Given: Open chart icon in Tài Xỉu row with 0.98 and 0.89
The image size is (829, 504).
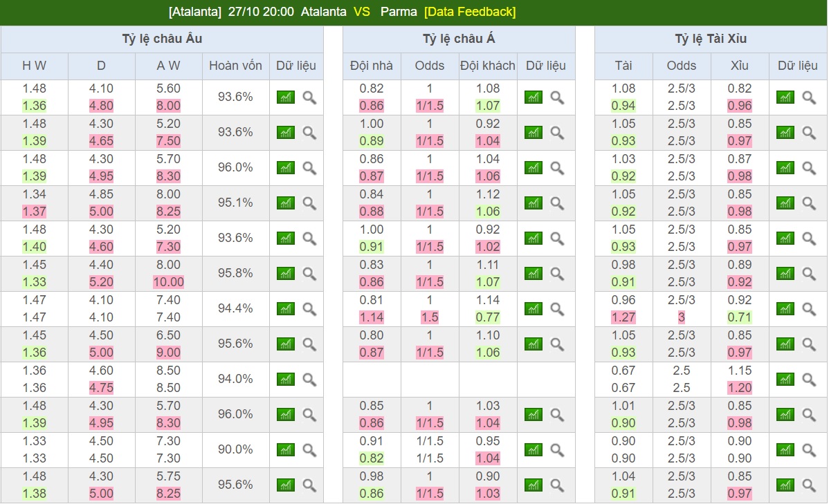Looking at the screenshot, I should pyautogui.click(x=785, y=274).
